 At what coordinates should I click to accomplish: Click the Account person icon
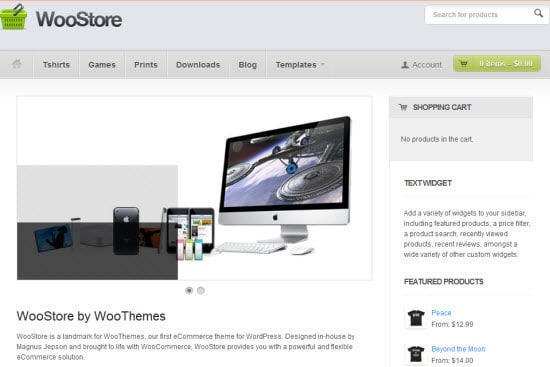click(x=405, y=65)
